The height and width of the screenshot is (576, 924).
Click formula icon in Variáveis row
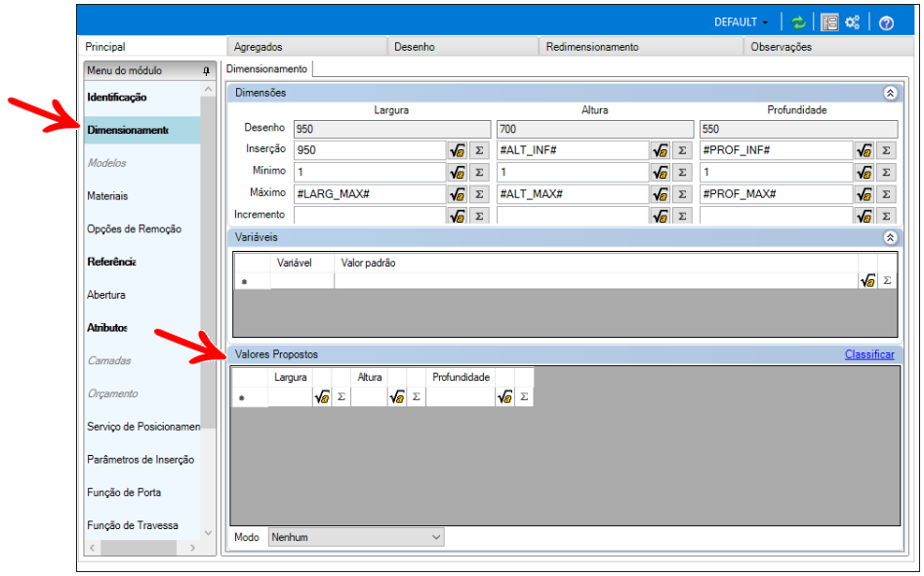pyautogui.click(x=867, y=280)
